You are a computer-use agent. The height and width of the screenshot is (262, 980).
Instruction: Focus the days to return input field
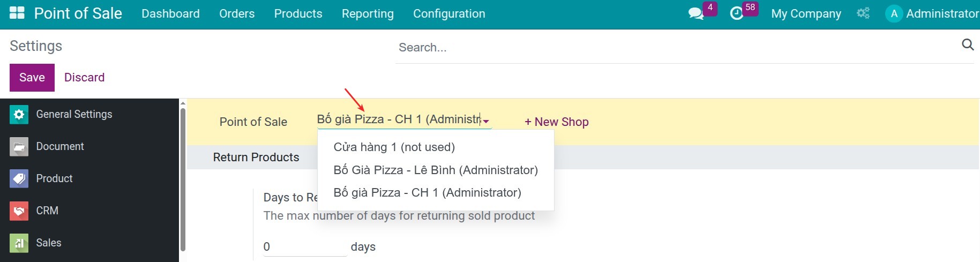(x=305, y=247)
